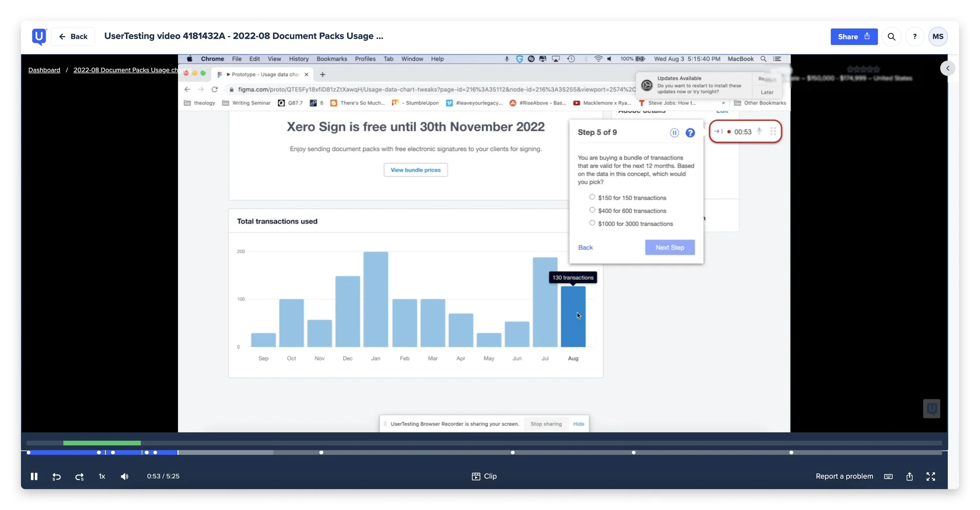
Task: Change playback speed from 1x
Action: coord(102,476)
